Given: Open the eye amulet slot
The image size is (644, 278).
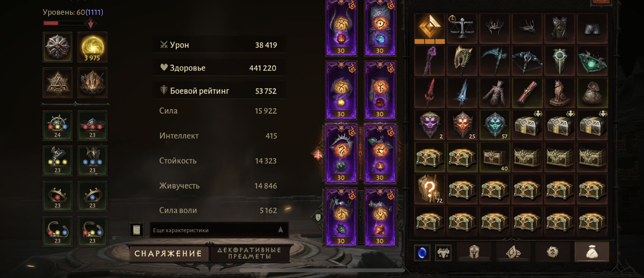Looking at the screenshot, I should (58, 47).
